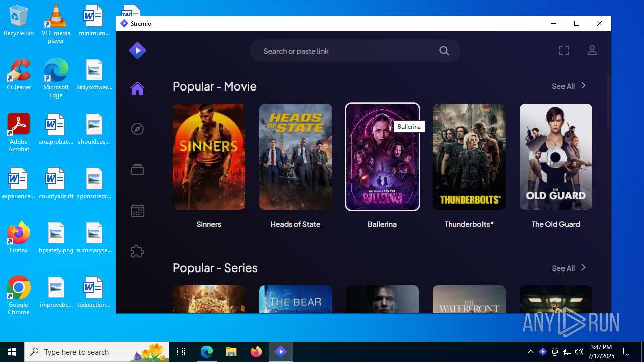Select the Stremio taskbar button
The width and height of the screenshot is (644, 362).
pyautogui.click(x=281, y=352)
